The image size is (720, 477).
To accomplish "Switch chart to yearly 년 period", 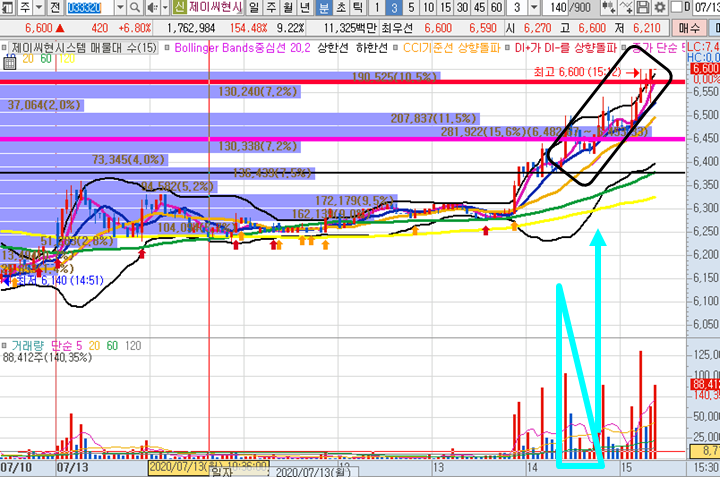I will coord(305,7).
